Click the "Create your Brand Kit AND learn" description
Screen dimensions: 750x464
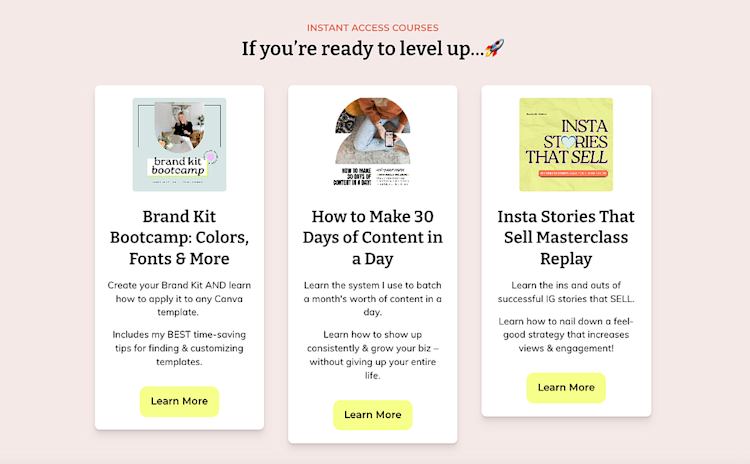point(179,298)
